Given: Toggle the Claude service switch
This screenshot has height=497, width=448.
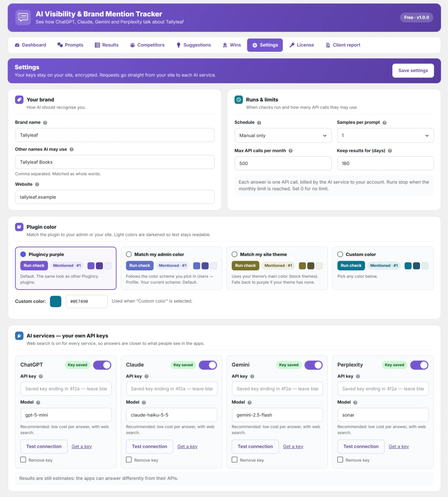Looking at the screenshot, I should 208,365.
